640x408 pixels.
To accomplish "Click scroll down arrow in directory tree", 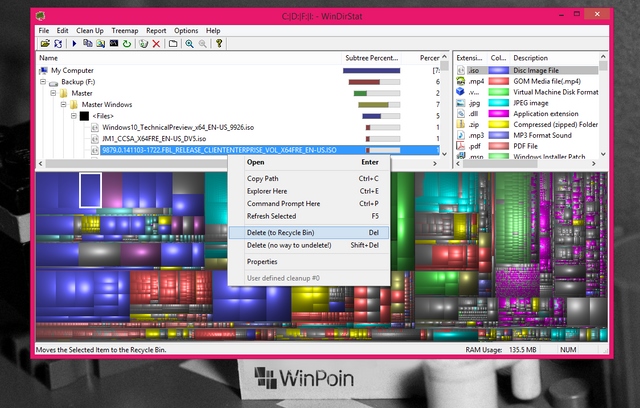I will [444, 154].
